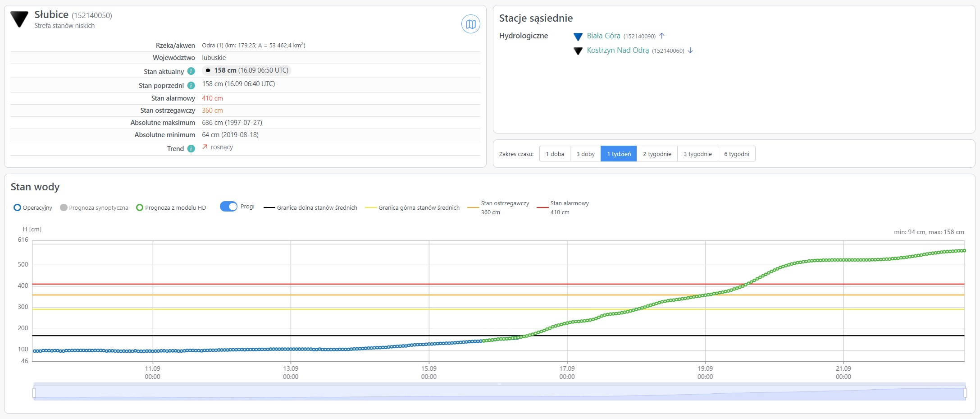Open Biała Góra station link

(603, 36)
